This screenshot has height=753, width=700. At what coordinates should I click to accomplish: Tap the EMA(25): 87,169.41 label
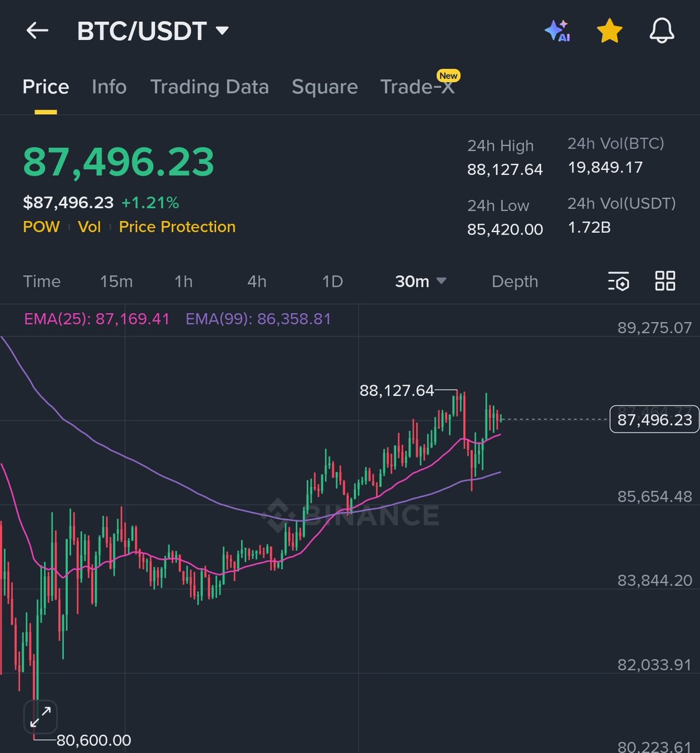point(97,319)
